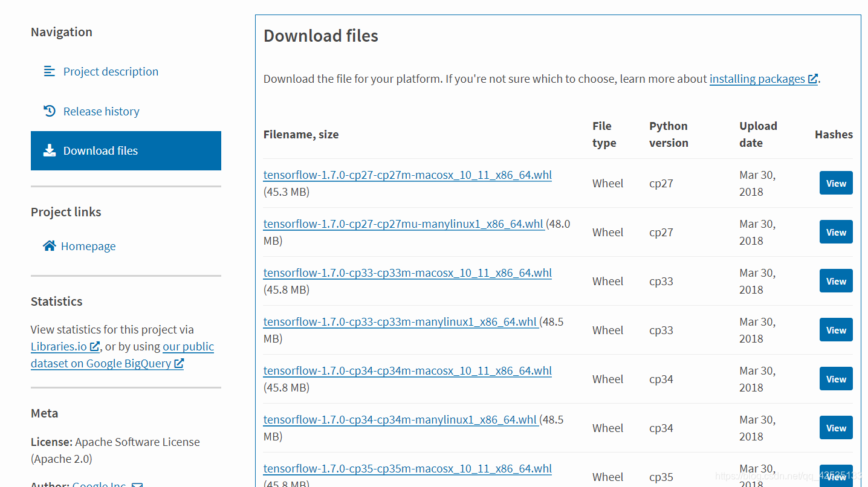Viewport: 868px width, 487px height.
Task: Download tensorflow cp33-cp33m macosx wheel
Action: click(x=407, y=273)
